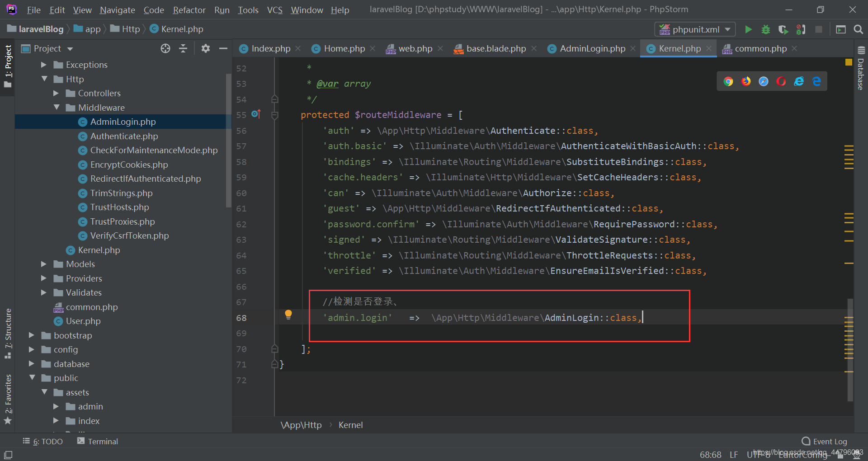Screen dimensions: 868x461
Task: Switch to the web.php tab
Action: coord(415,48)
